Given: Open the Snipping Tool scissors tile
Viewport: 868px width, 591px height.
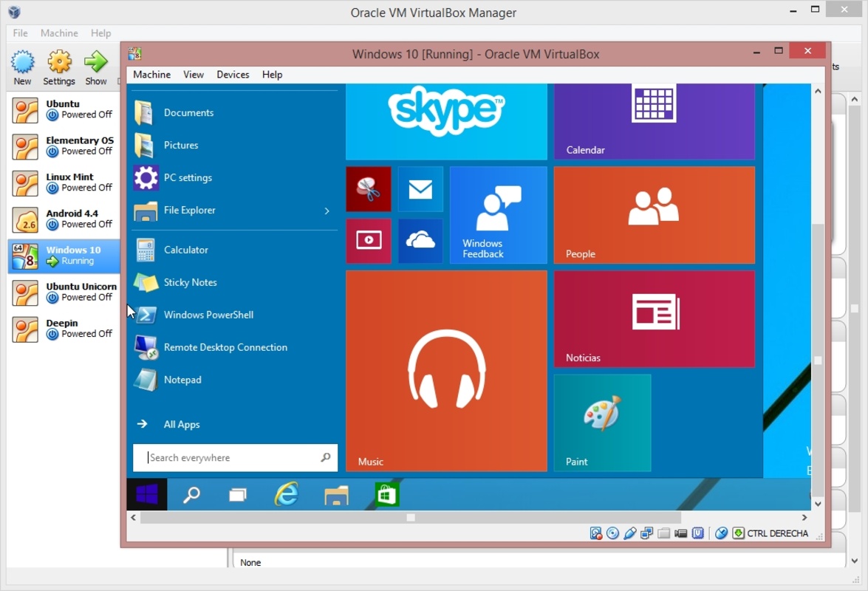Looking at the screenshot, I should click(368, 189).
